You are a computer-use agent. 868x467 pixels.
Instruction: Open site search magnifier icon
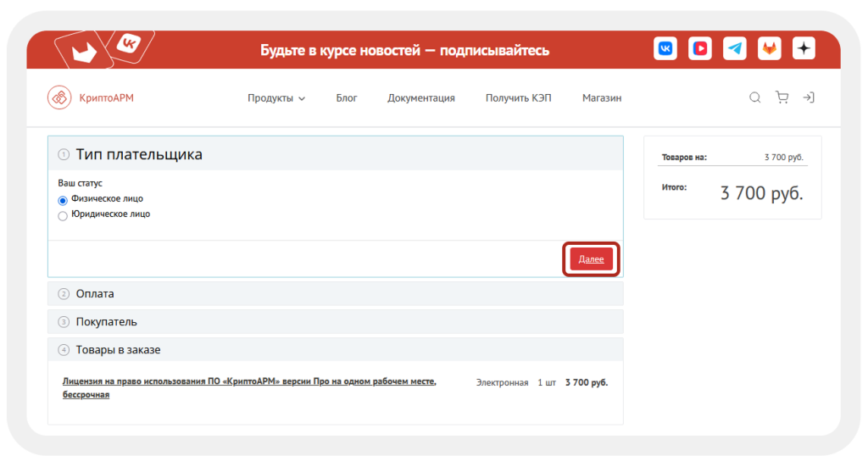tap(754, 97)
